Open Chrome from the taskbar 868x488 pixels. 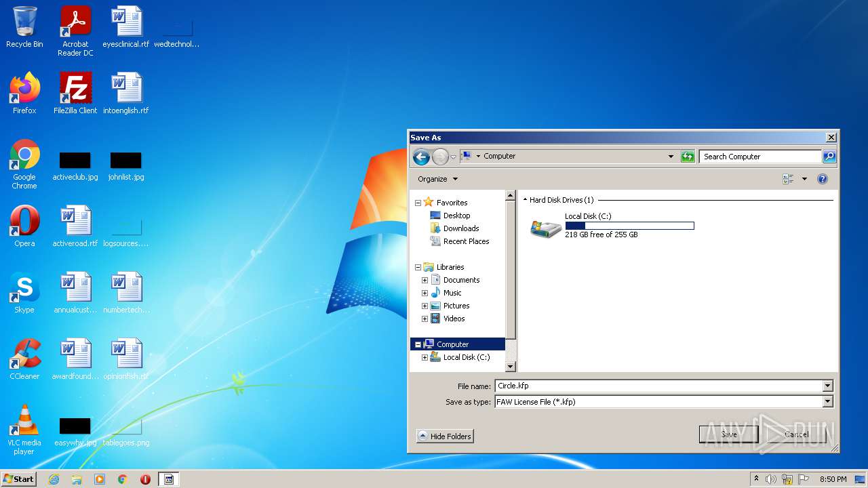click(122, 479)
